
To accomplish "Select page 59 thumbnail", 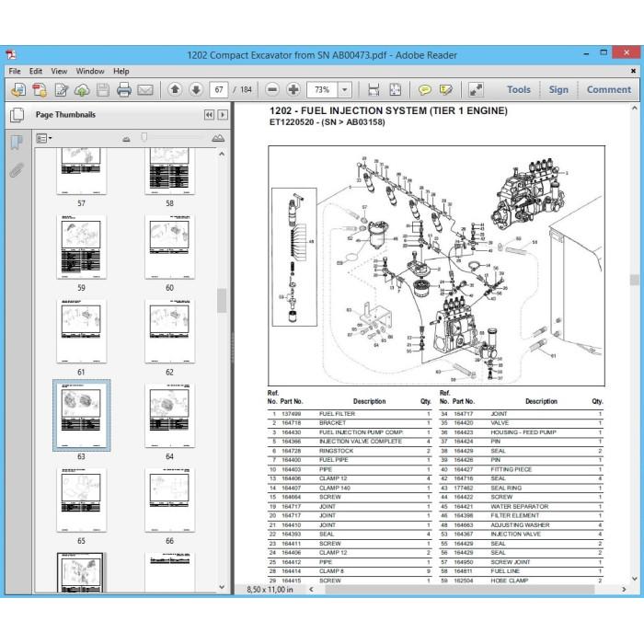I will coord(81,247).
